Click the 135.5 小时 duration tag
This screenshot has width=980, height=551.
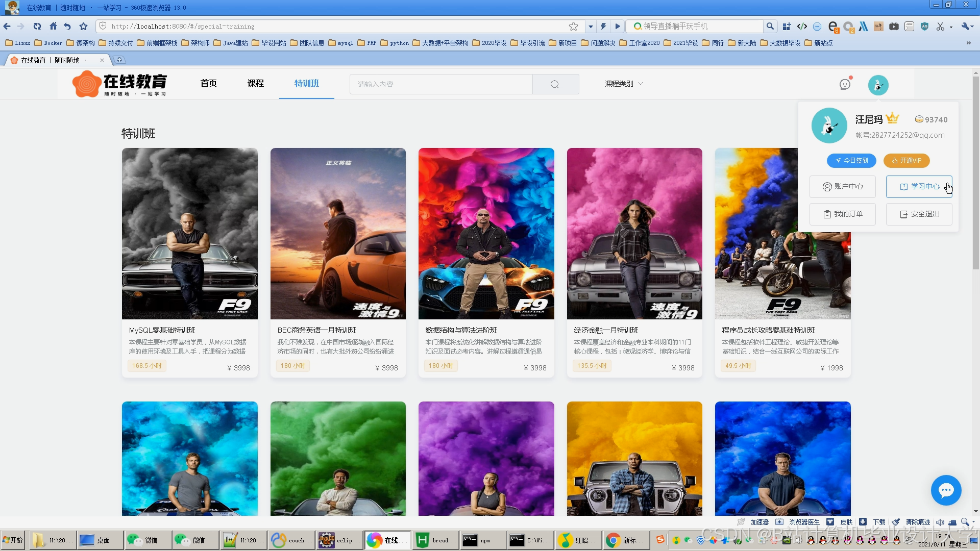click(592, 366)
